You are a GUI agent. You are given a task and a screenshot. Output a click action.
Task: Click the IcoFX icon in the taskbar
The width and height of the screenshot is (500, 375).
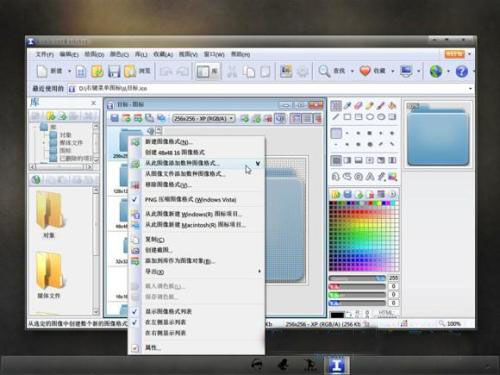click(x=337, y=365)
